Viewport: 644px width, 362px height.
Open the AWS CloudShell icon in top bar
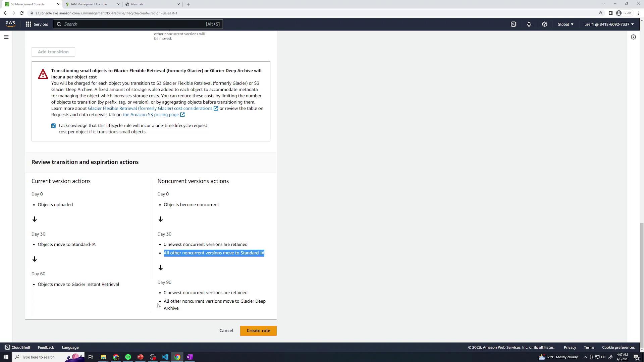tap(513, 24)
